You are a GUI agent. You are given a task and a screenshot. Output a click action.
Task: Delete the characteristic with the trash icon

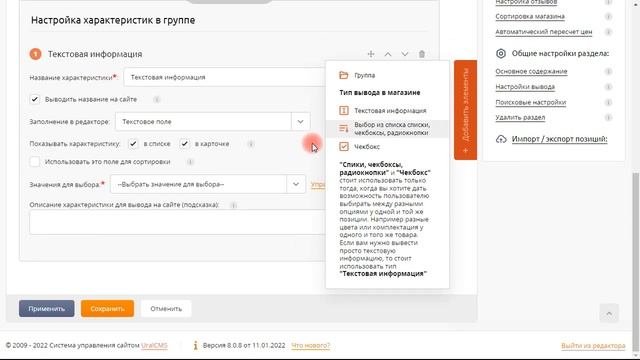(422, 54)
